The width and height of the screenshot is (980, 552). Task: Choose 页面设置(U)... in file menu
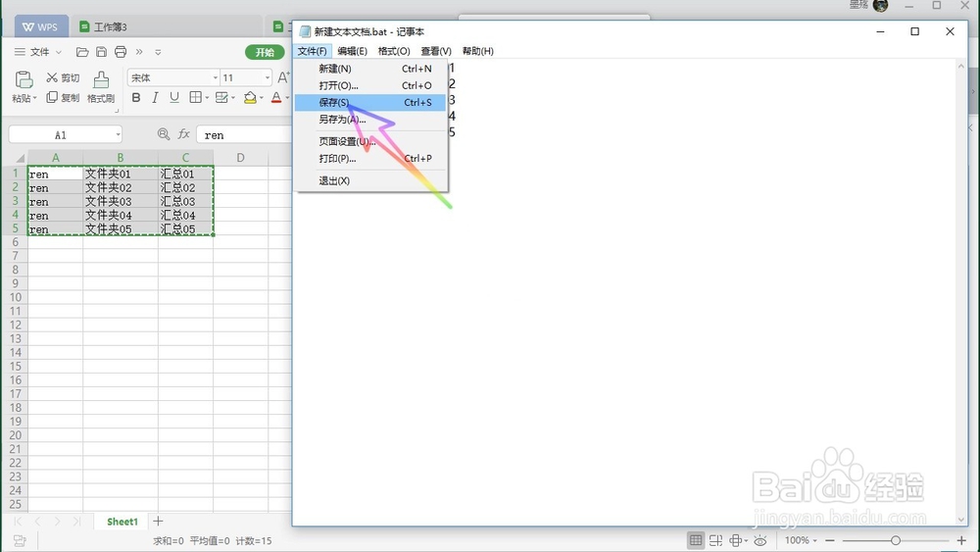[x=370, y=142]
